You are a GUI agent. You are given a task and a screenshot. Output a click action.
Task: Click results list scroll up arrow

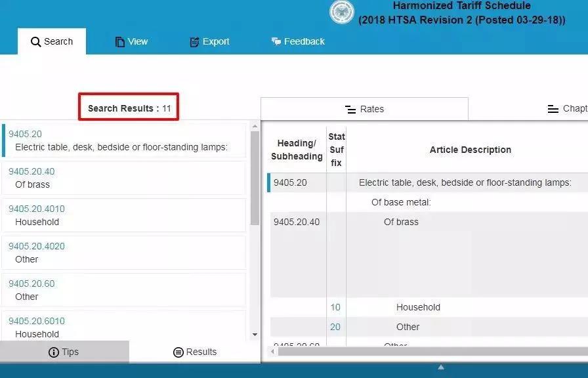(255, 127)
